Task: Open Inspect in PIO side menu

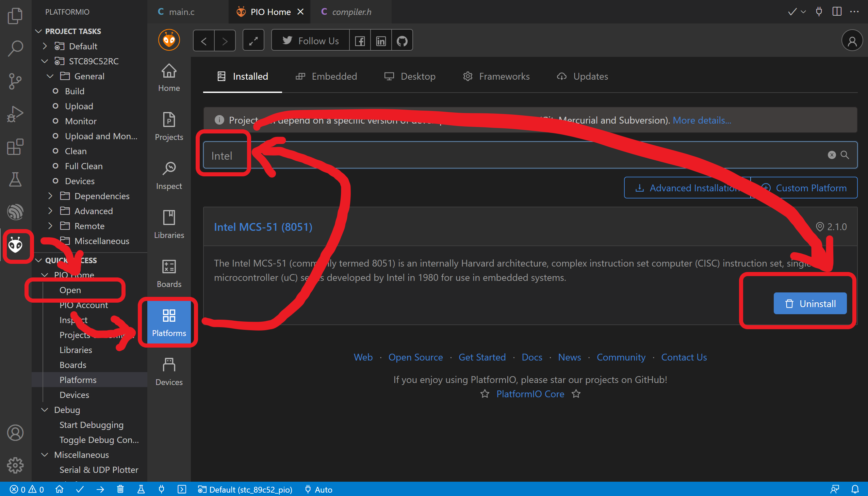Action: pyautogui.click(x=169, y=176)
